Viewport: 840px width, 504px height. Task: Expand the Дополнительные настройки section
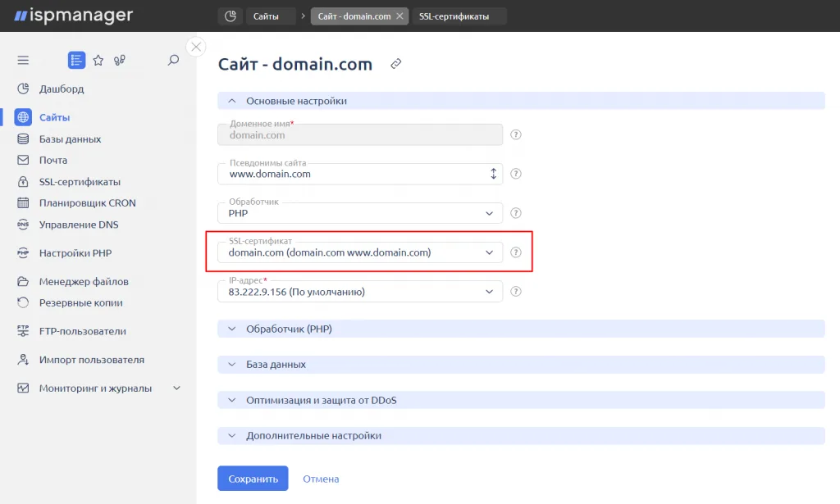click(x=521, y=435)
